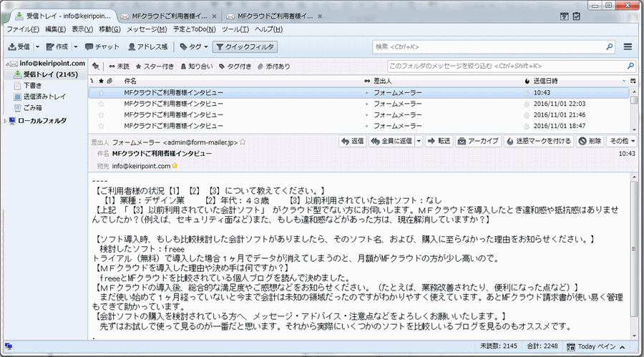644x357 pixels.
Task: Open the tasks tab icon
Action: 577,16
